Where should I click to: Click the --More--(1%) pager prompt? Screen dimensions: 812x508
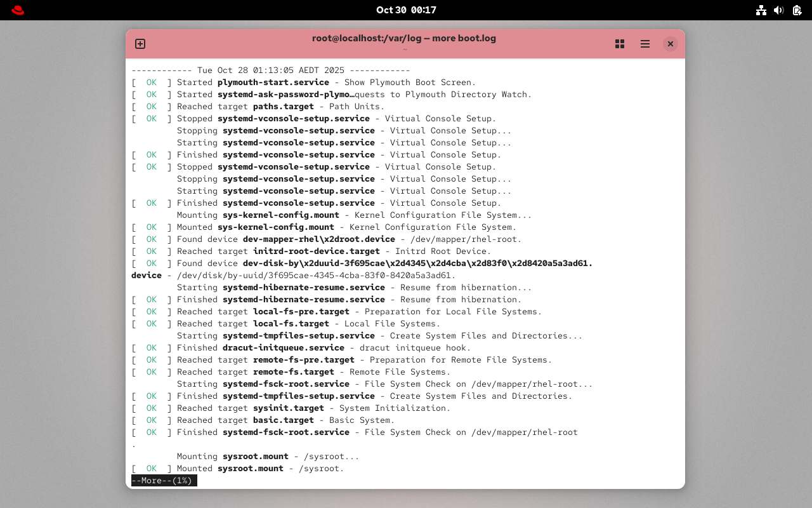(164, 480)
